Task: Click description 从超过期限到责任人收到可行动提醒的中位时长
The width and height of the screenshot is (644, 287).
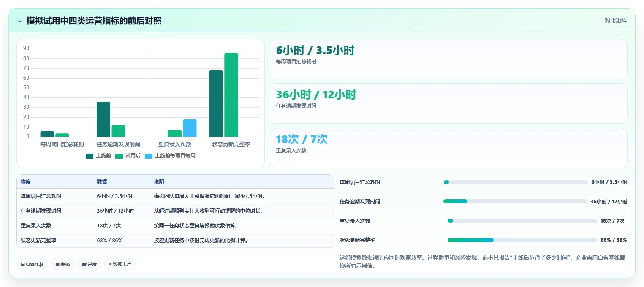Action: [209, 211]
